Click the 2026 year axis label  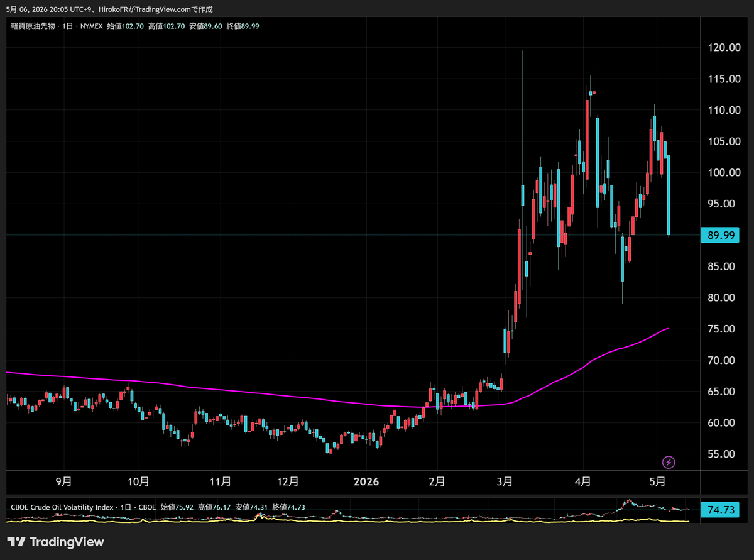click(366, 482)
